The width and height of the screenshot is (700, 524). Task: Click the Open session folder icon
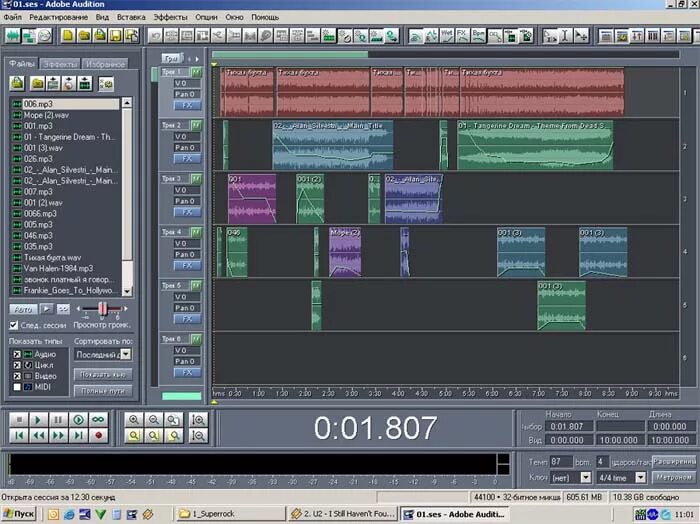coord(84,36)
